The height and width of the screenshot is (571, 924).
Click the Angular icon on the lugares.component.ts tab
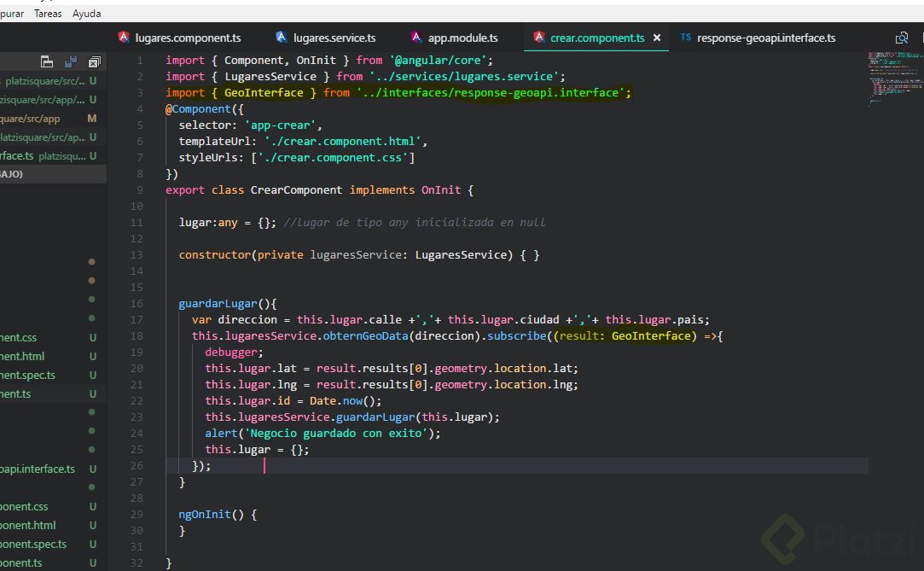point(124,37)
